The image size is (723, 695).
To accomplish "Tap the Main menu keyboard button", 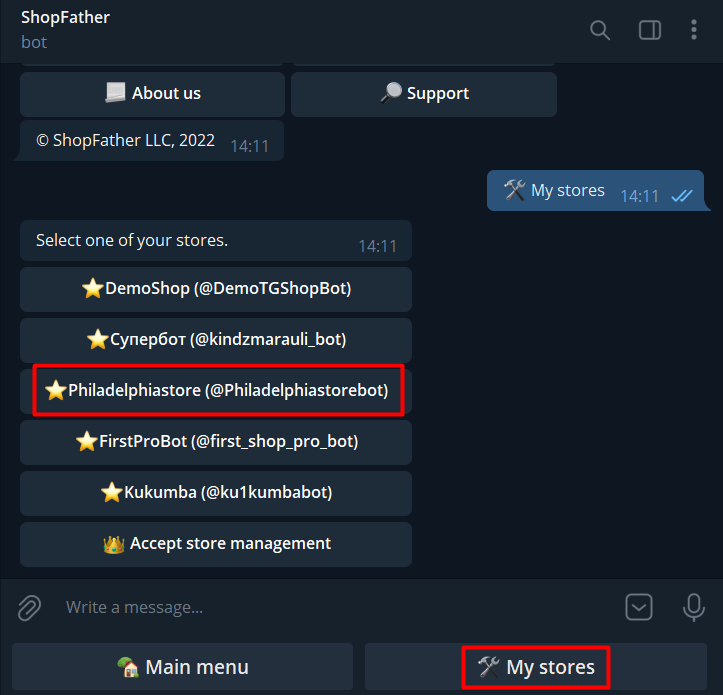I will [x=183, y=667].
